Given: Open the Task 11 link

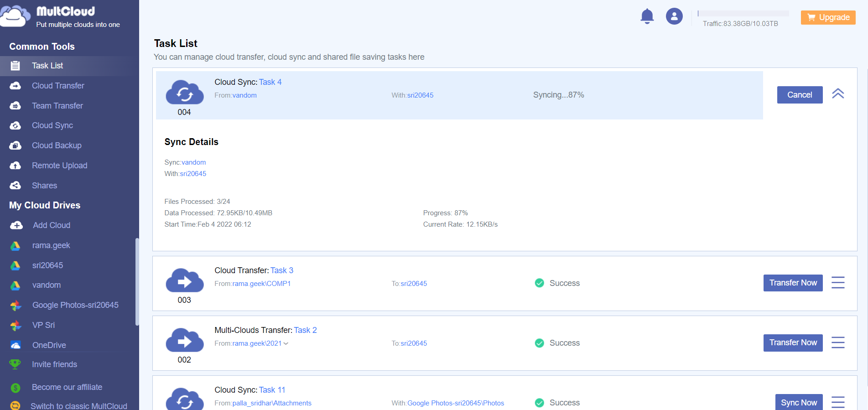Looking at the screenshot, I should 272,390.
